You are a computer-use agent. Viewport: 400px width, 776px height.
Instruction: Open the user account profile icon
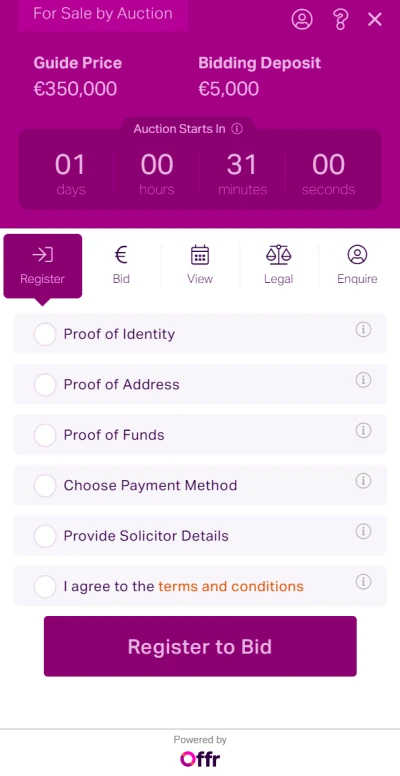(301, 19)
